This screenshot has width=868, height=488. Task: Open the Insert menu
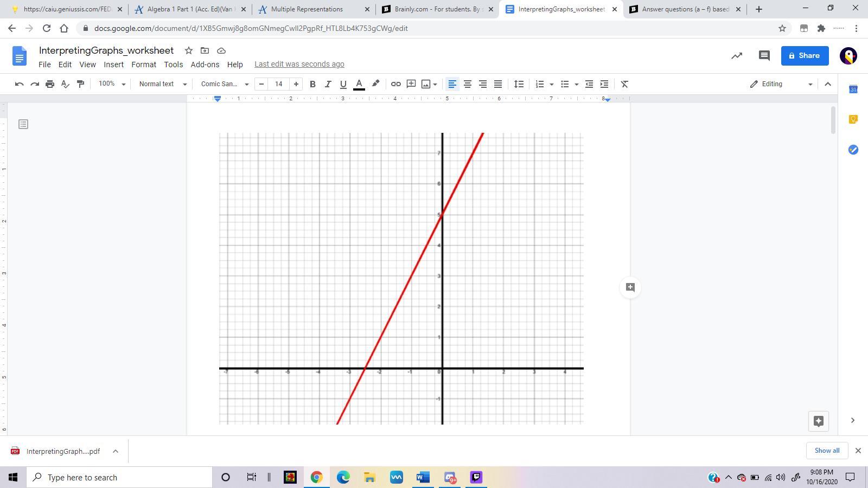(x=113, y=64)
